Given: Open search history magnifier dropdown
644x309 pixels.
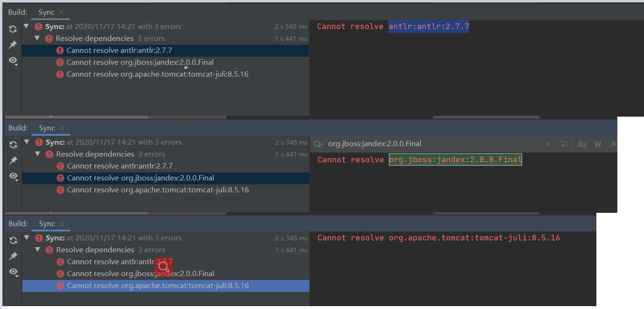Looking at the screenshot, I should pyautogui.click(x=318, y=144).
